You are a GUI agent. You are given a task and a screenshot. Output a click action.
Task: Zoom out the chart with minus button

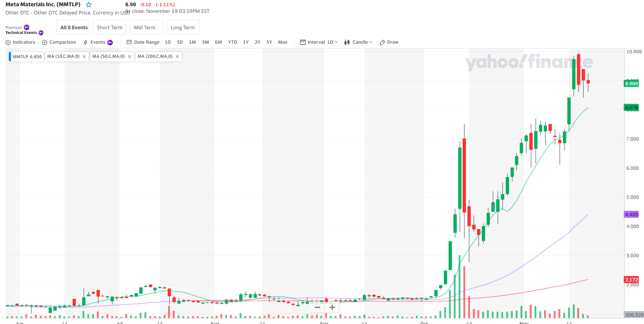tap(318, 308)
